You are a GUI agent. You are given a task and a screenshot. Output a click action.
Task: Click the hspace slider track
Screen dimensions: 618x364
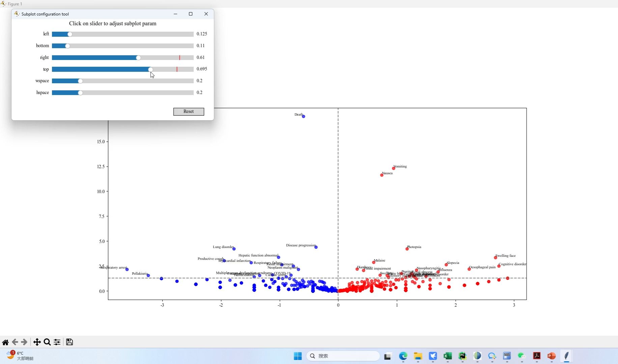pos(123,93)
